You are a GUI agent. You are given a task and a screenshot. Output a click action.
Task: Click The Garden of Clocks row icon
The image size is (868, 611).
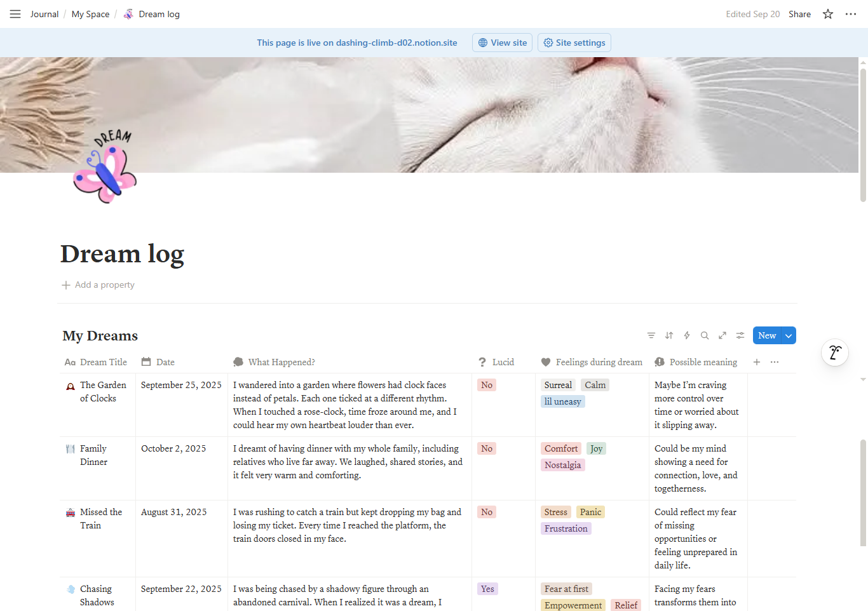tap(71, 386)
